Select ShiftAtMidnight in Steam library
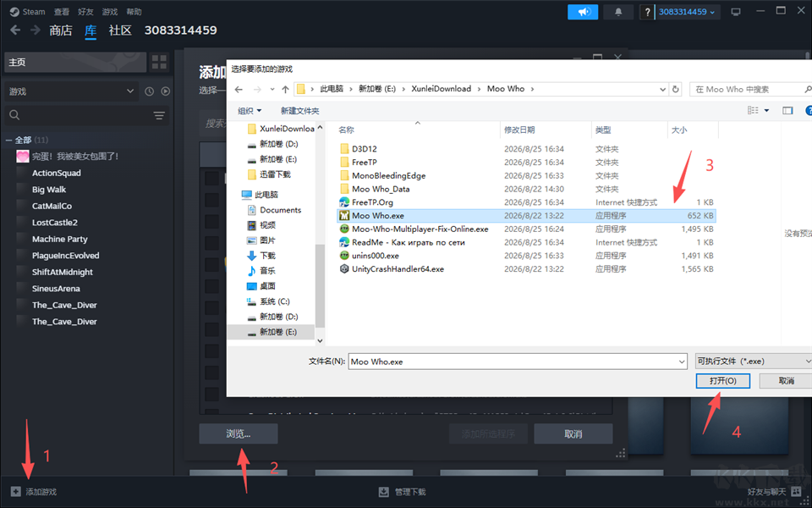 pyautogui.click(x=62, y=272)
